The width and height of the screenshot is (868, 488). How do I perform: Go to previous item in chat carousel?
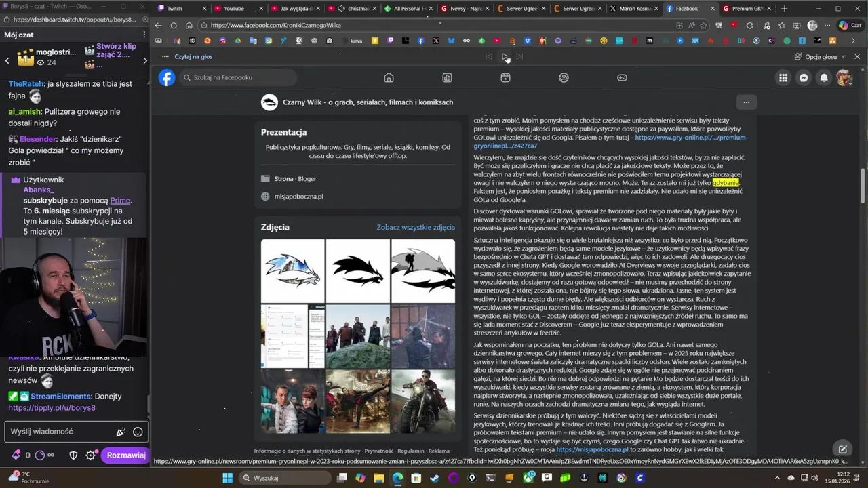click(7, 60)
